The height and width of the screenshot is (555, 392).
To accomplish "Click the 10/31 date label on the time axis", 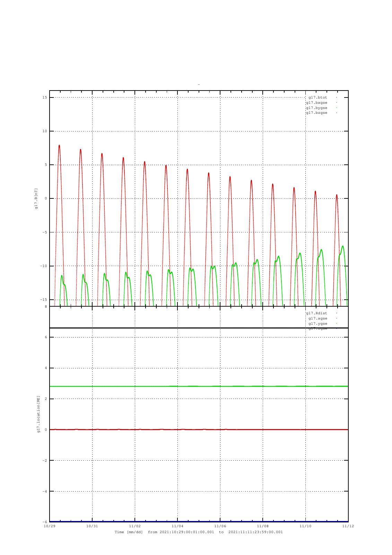I will click(92, 526).
